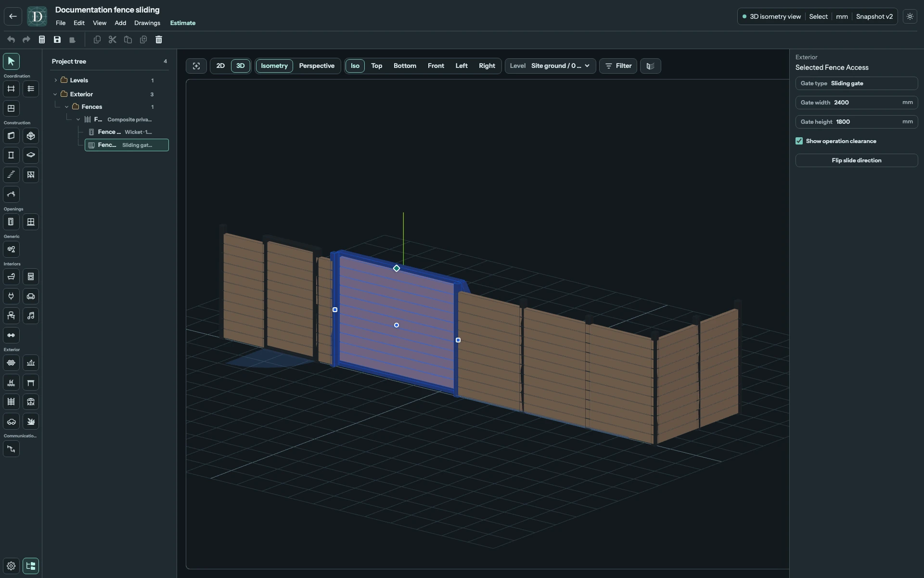Switch projection to Perspective
Image resolution: width=924 pixels, height=578 pixels.
317,66
